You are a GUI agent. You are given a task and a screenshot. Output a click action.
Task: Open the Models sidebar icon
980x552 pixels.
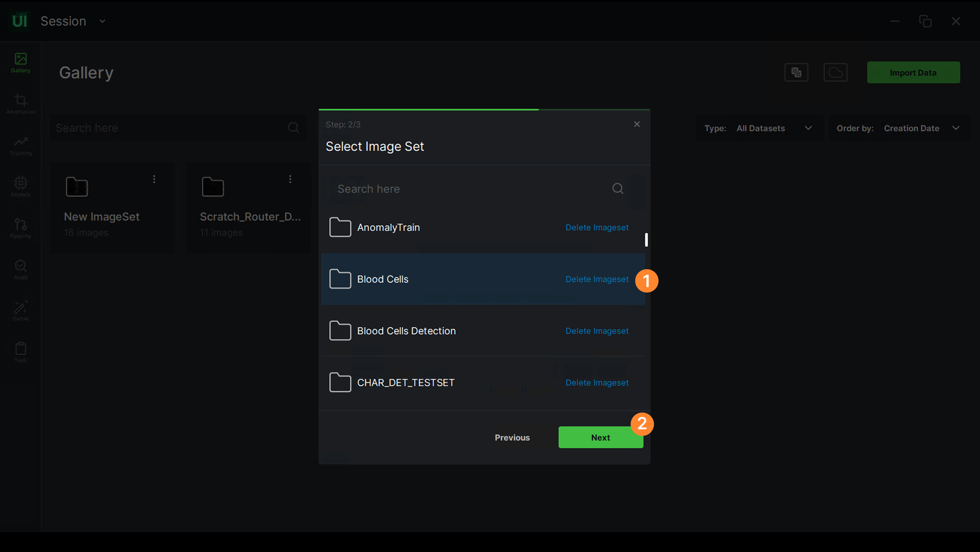[20, 186]
